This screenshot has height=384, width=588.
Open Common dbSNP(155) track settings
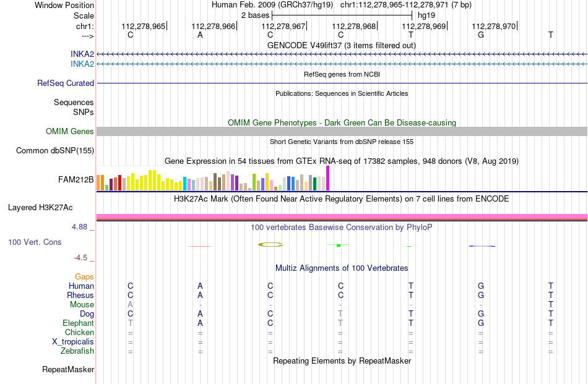[x=55, y=151]
